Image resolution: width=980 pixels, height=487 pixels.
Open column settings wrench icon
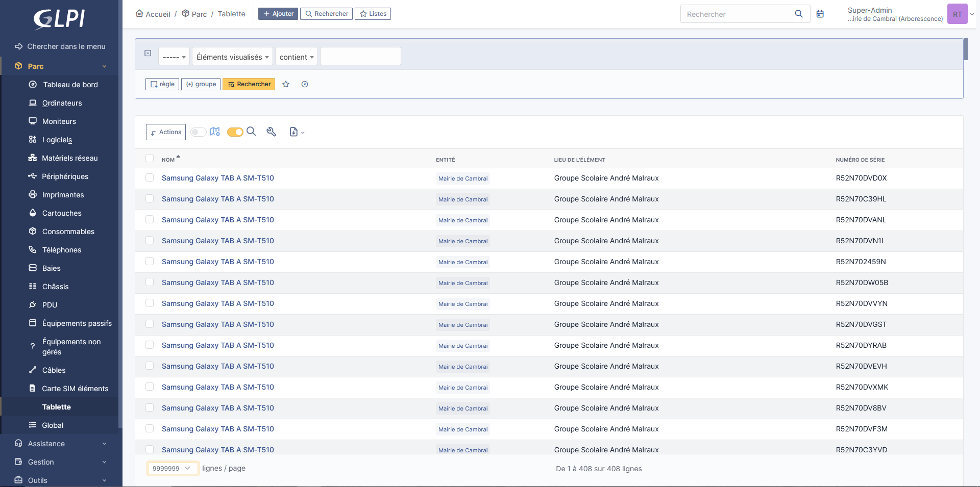[272, 132]
